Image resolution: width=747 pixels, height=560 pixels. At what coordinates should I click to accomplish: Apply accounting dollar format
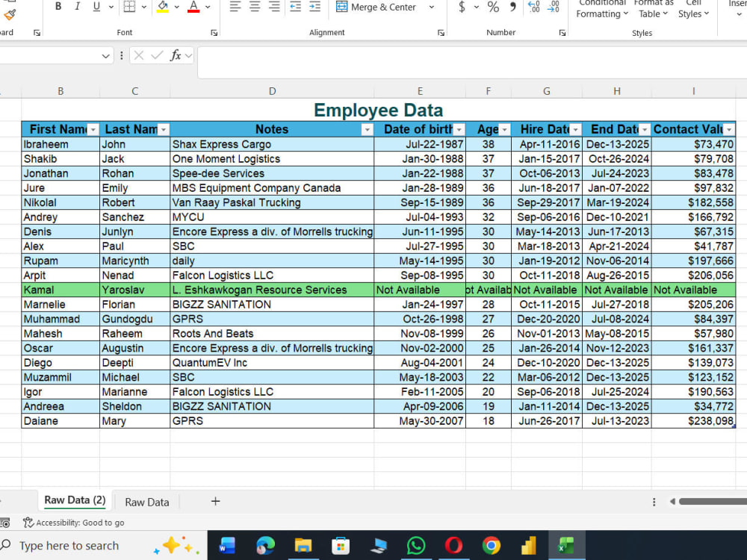pos(462,7)
